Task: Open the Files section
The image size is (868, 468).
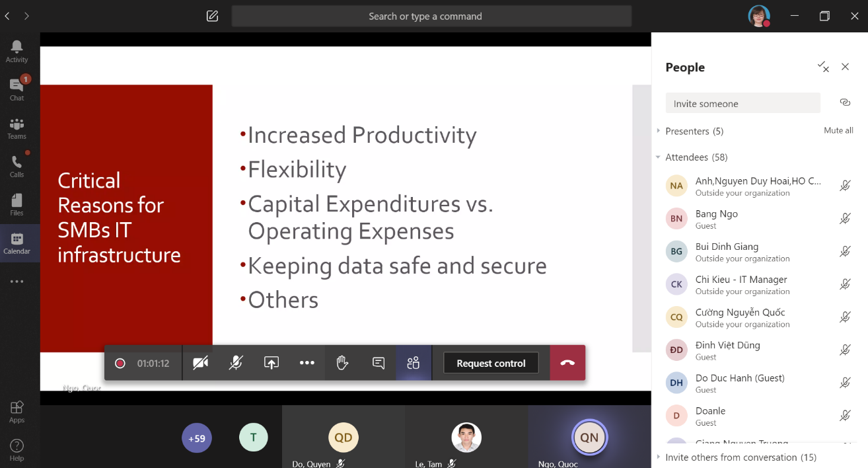Action: [17, 204]
